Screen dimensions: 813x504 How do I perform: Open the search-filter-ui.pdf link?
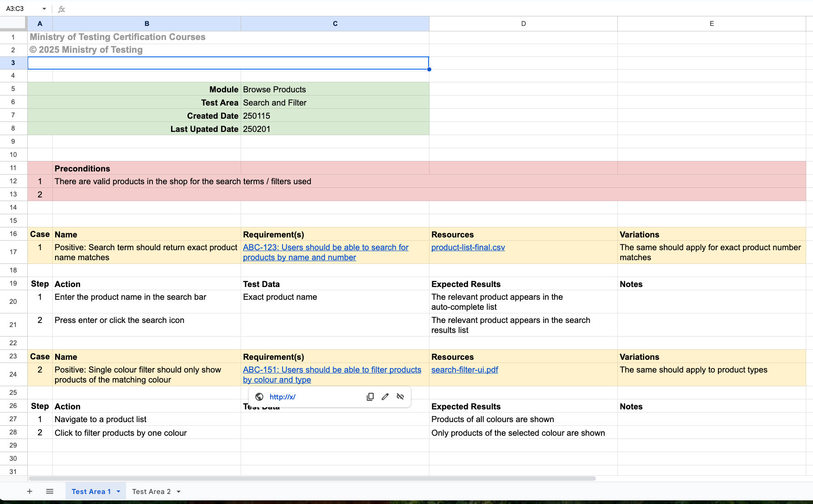tap(465, 370)
